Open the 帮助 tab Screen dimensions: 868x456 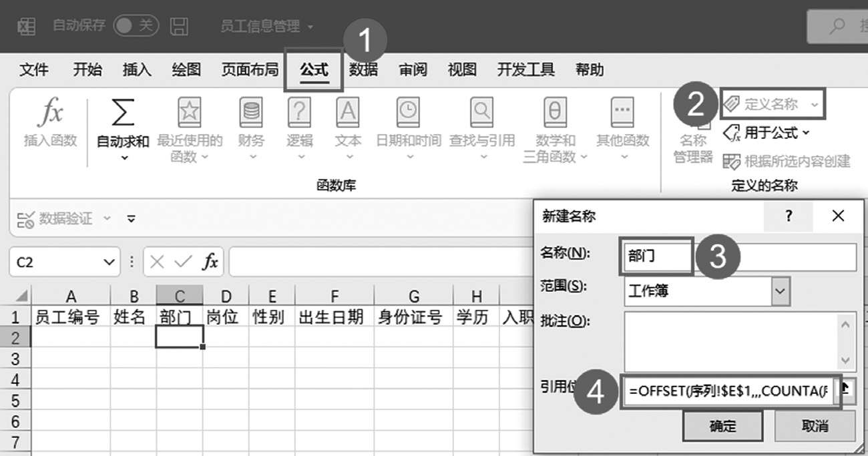pyautogui.click(x=590, y=69)
